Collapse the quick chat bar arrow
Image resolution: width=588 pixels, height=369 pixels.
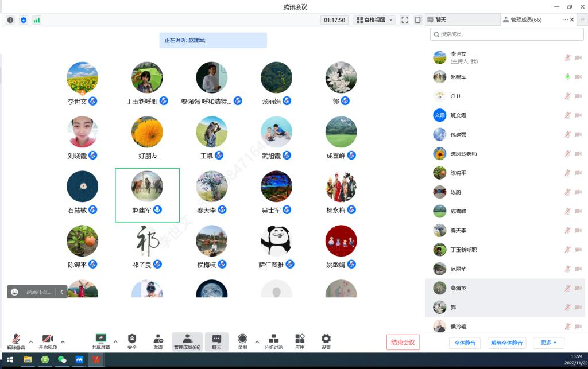tap(61, 292)
